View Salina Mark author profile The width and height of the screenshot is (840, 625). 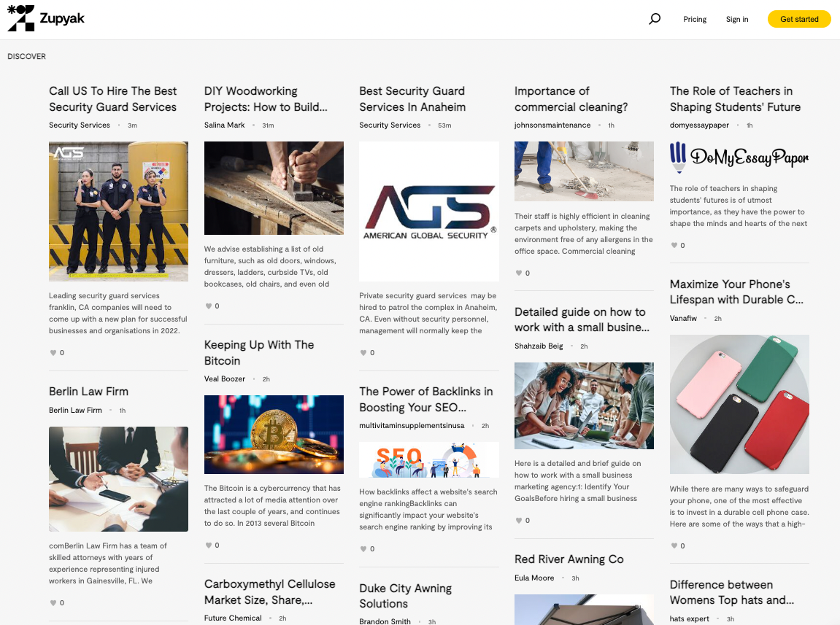click(225, 125)
